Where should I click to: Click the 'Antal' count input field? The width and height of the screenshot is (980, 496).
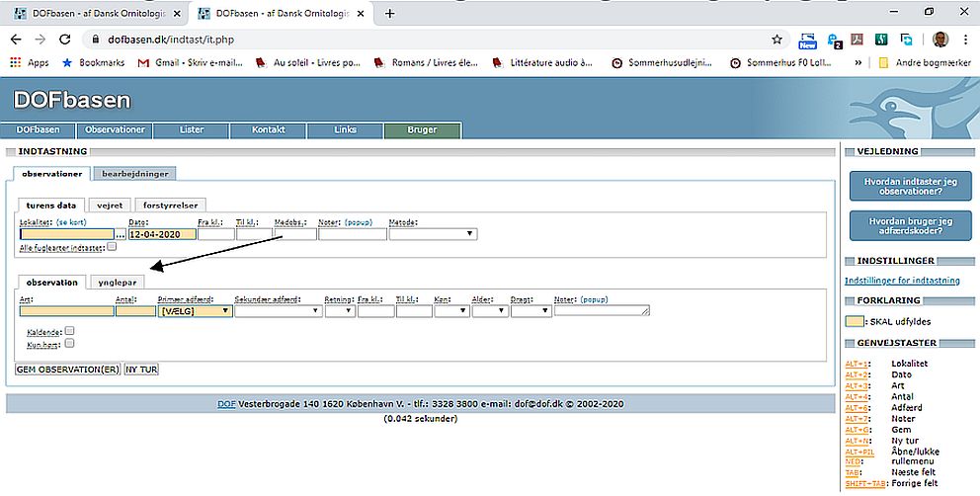(x=135, y=311)
